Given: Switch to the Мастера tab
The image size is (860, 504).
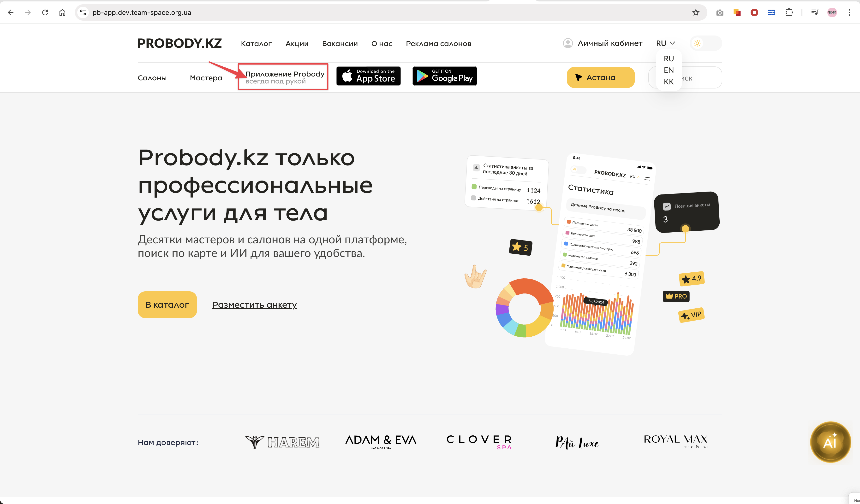Looking at the screenshot, I should click(x=206, y=78).
